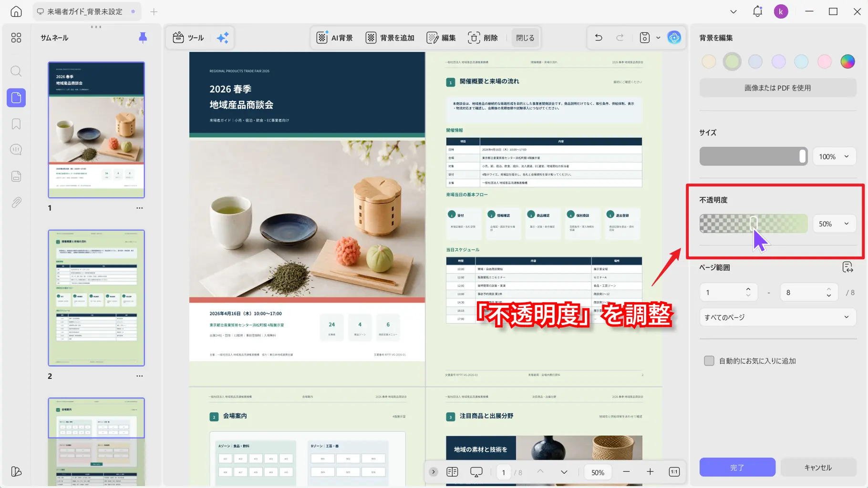868x488 pixels.
Task: Open a new tab with plus icon
Action: click(x=154, y=11)
